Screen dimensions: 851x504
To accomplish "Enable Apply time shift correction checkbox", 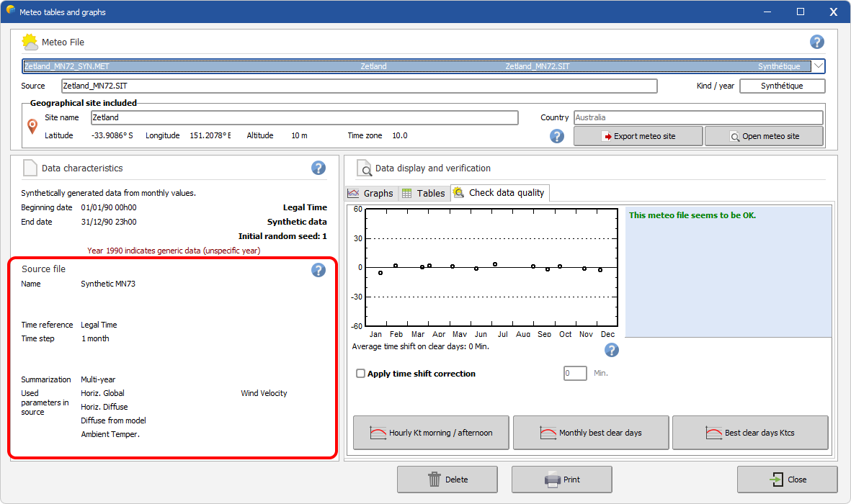I will (361, 374).
